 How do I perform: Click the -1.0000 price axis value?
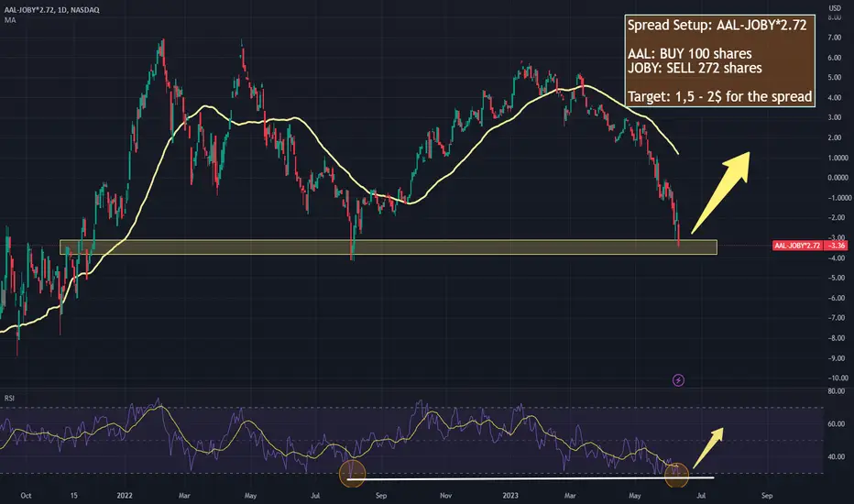pos(839,198)
